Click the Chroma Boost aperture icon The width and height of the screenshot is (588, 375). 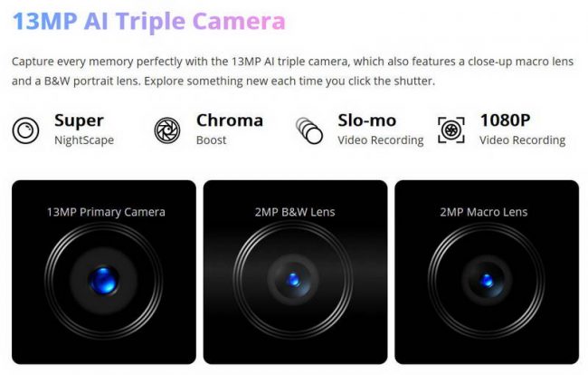167,130
